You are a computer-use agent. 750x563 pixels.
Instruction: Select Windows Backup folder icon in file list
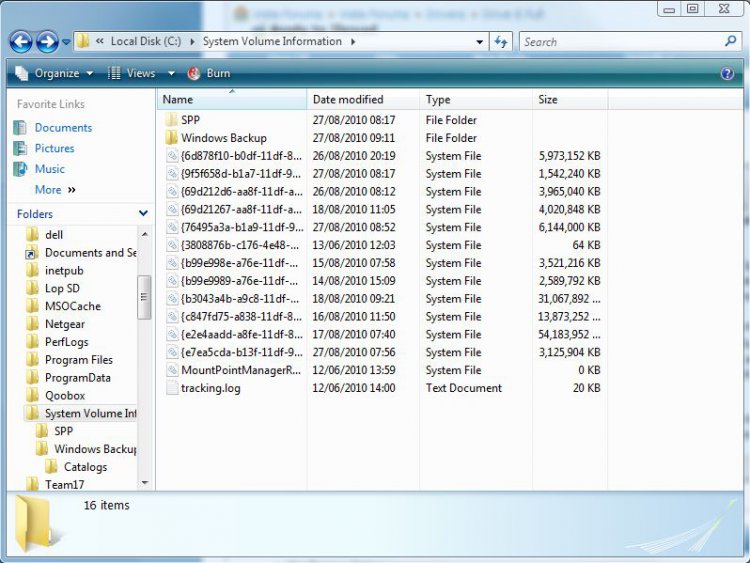(x=172, y=138)
